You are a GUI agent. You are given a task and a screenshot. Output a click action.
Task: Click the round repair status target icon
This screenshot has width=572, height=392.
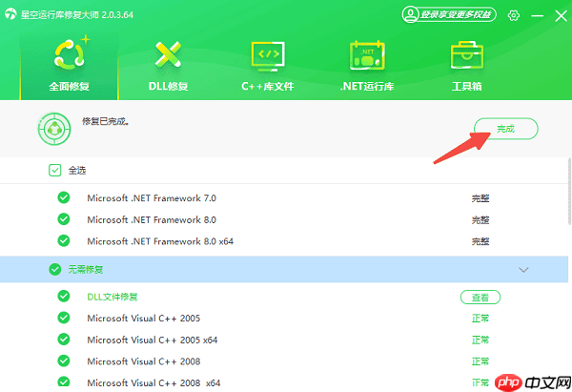pyautogui.click(x=54, y=129)
